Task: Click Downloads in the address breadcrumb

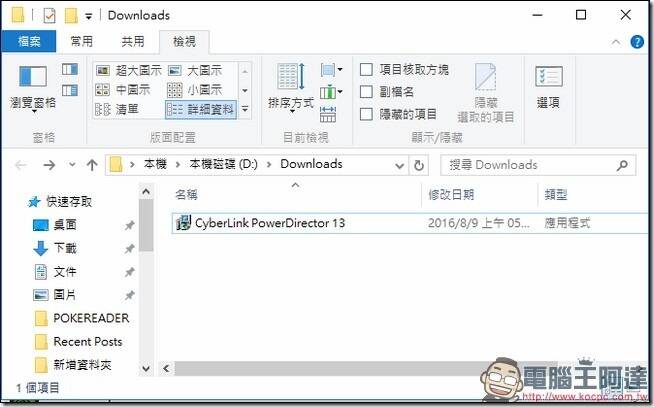Action: click(x=311, y=164)
